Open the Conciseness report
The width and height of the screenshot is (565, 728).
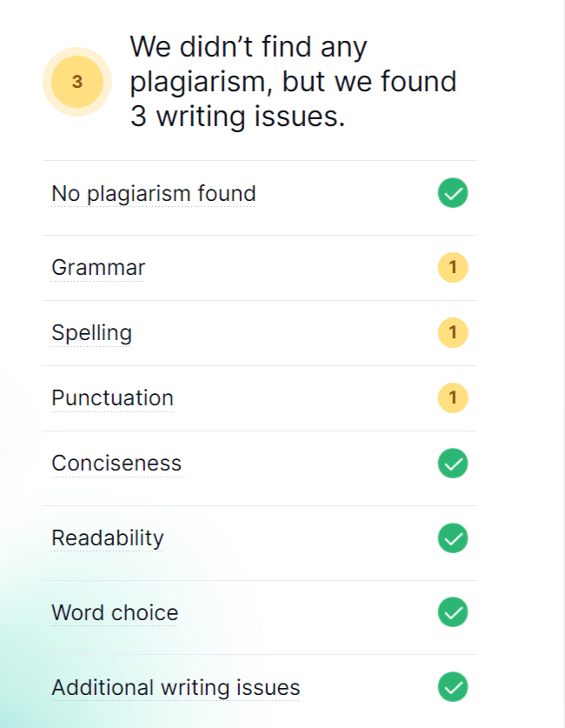pyautogui.click(x=116, y=464)
